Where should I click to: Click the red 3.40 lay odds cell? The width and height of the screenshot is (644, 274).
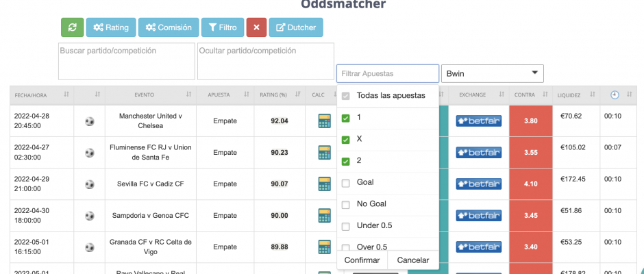pyautogui.click(x=531, y=247)
